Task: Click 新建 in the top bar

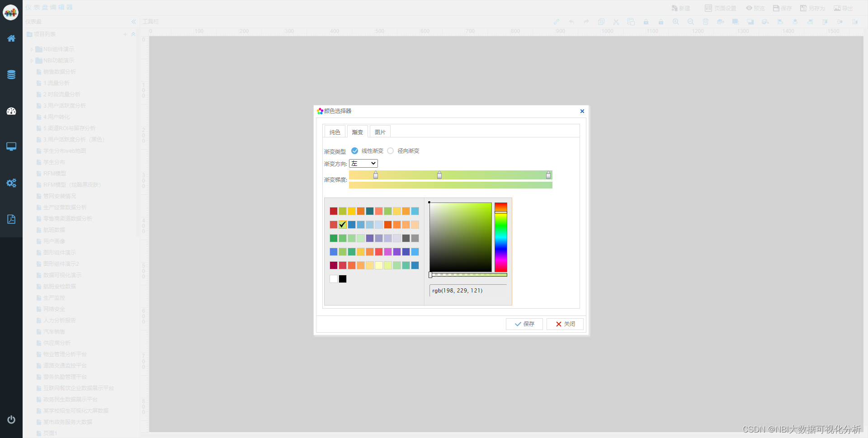Action: tap(681, 9)
